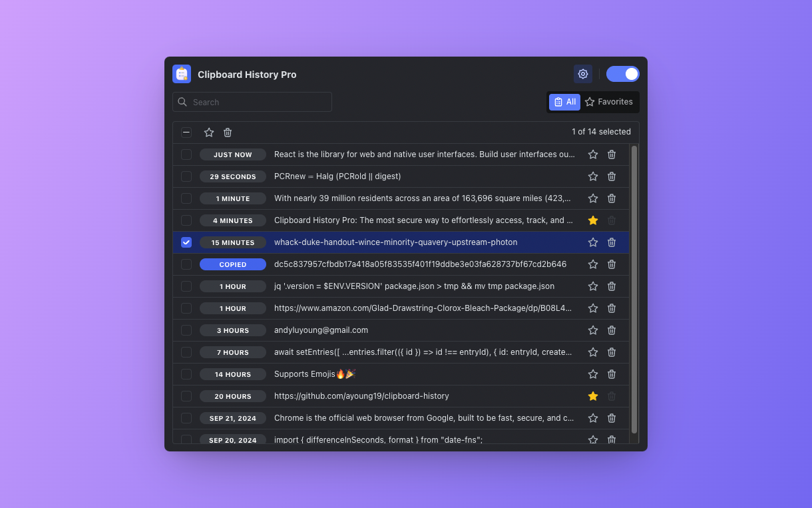Switch to the All tab
This screenshot has height=508, width=812.
pos(564,102)
